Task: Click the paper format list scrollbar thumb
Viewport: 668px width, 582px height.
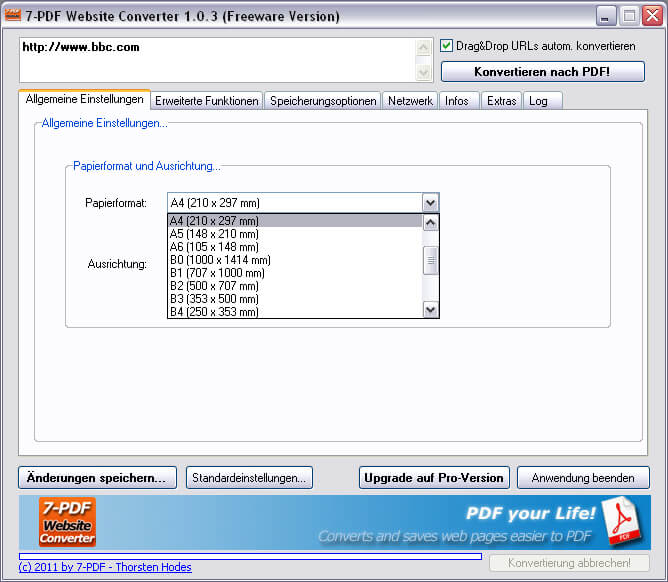Action: 431,260
